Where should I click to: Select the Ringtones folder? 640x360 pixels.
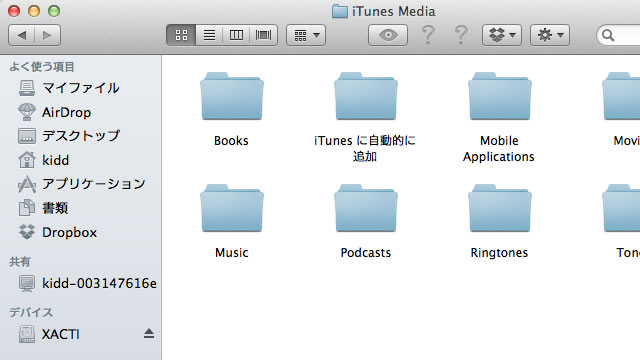(500, 208)
